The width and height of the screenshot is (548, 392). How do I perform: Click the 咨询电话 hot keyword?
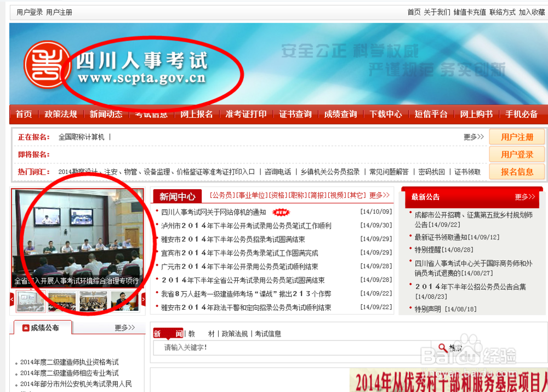[278, 172]
